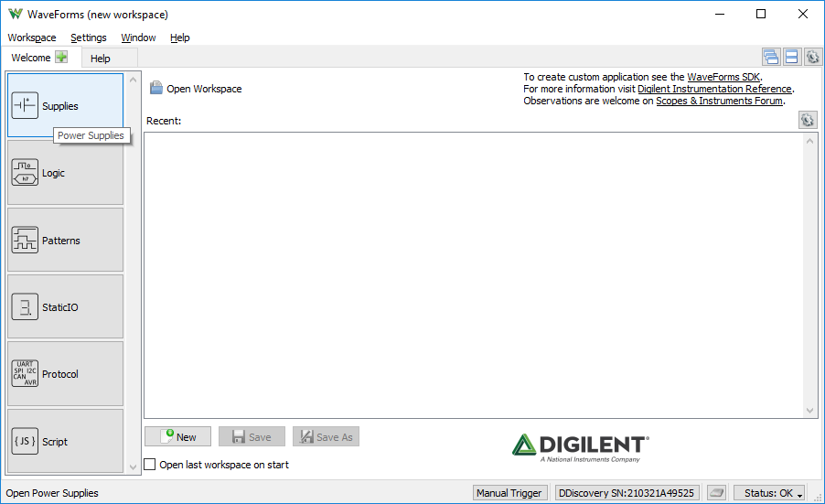Enable Open last workspace on start
825x504 pixels.
(x=150, y=465)
